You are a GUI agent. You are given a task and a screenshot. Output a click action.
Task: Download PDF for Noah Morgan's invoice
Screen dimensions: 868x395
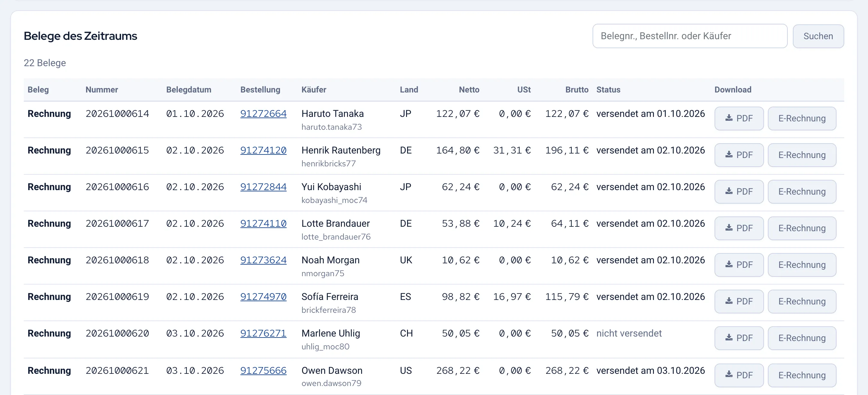tap(739, 265)
